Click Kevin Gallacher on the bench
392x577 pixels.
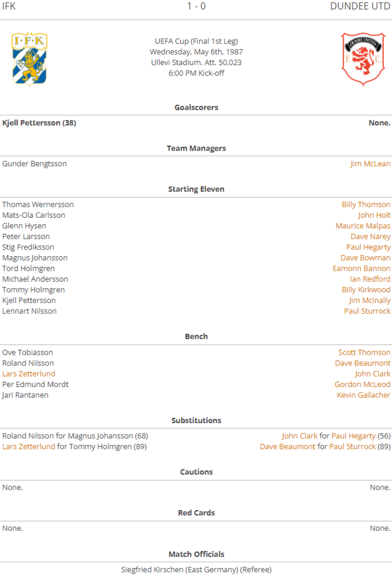364,395
